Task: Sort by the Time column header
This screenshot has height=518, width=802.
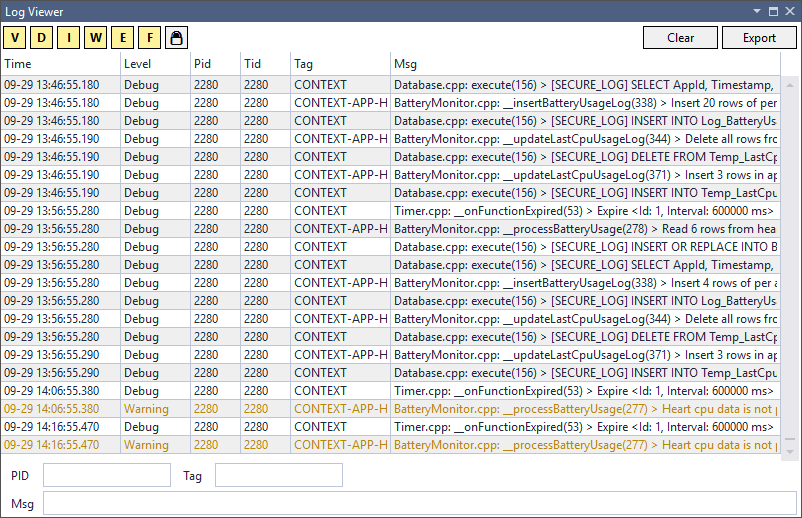Action: pos(60,64)
